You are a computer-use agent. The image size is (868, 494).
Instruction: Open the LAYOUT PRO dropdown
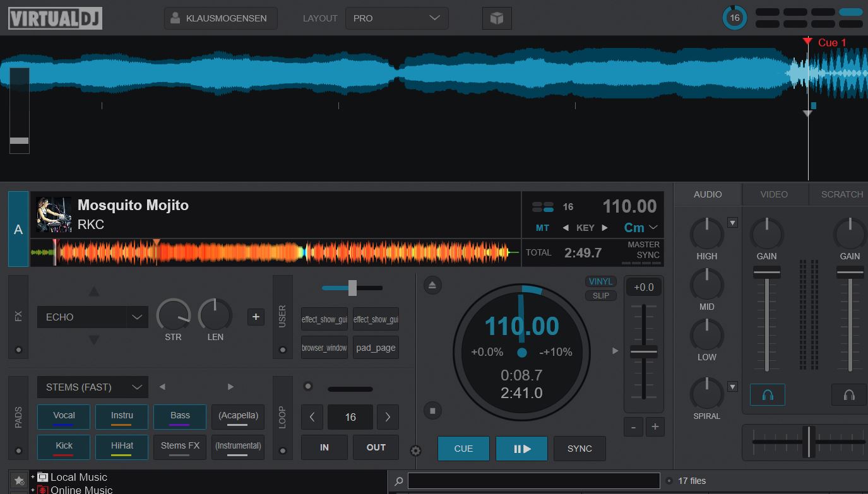(x=396, y=18)
